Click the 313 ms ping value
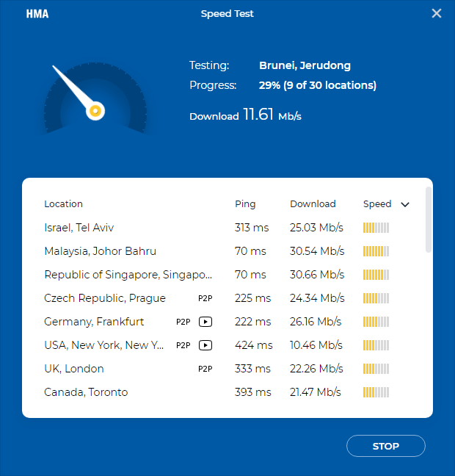 point(252,228)
